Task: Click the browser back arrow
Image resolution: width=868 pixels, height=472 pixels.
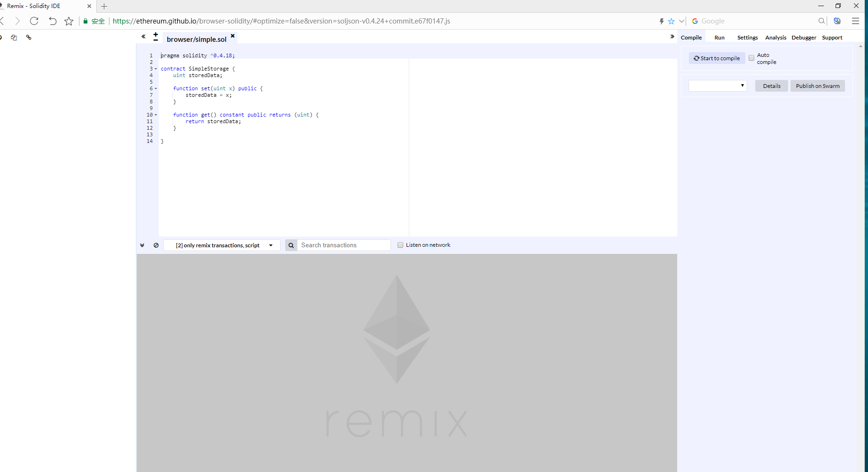Action: [2, 21]
